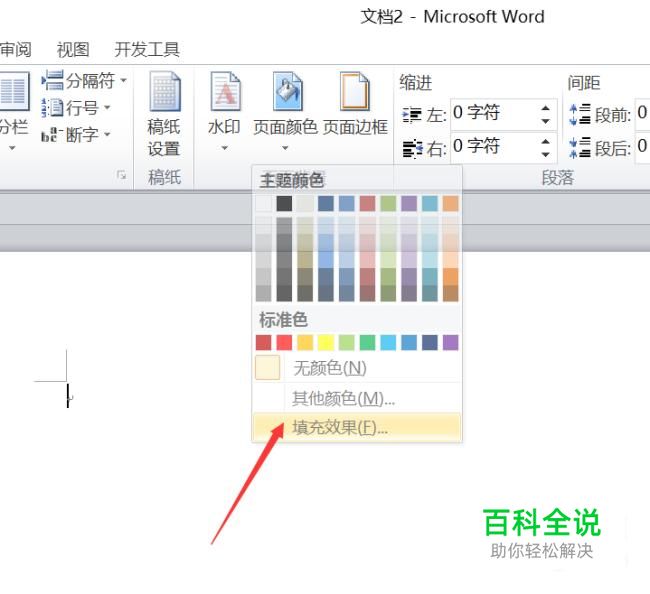
Task: Expand the 分栏 dropdown arrow
Action: (x=12, y=148)
